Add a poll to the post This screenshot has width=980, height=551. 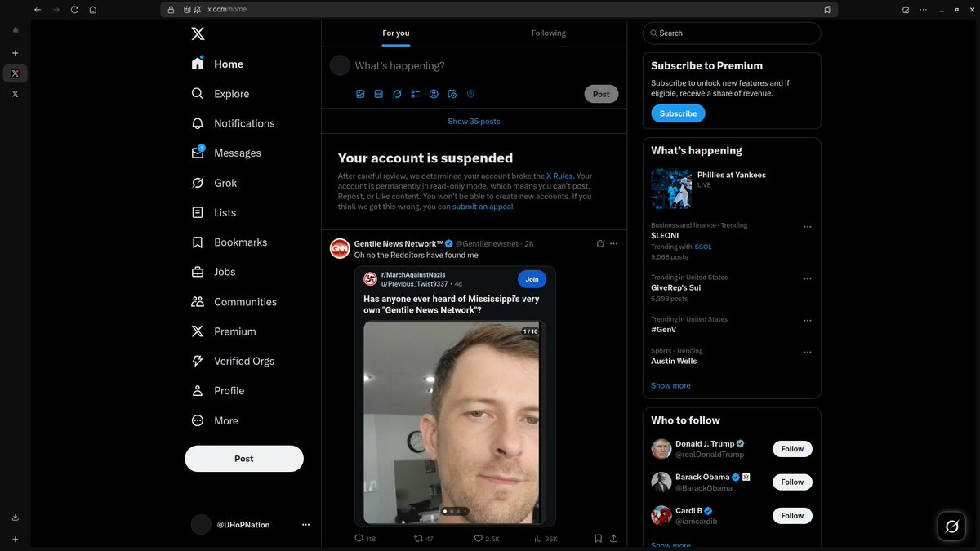(416, 94)
